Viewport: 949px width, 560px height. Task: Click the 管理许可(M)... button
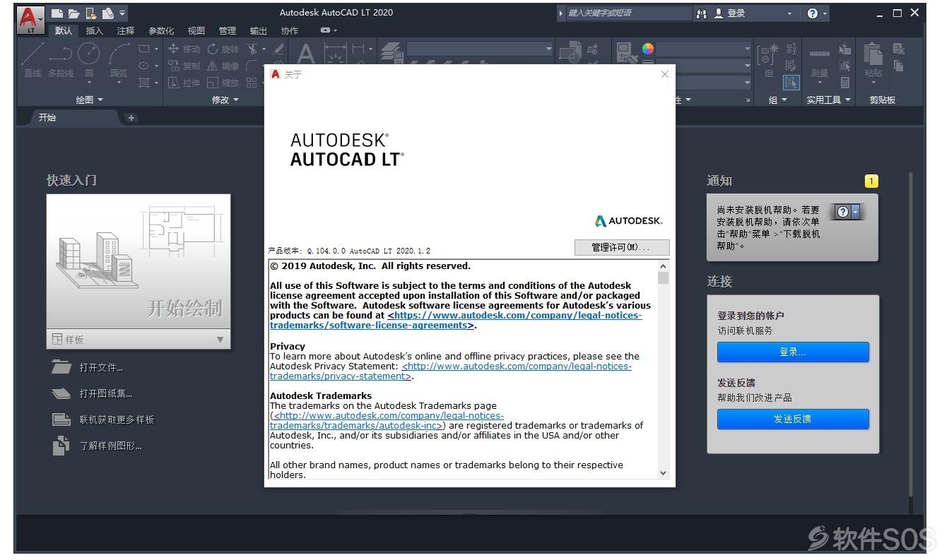tap(621, 247)
